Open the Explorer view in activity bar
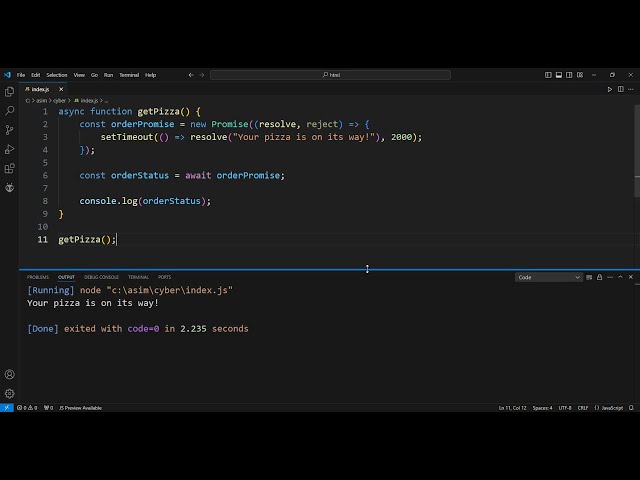Viewport: 640px width, 480px height. tap(9, 92)
